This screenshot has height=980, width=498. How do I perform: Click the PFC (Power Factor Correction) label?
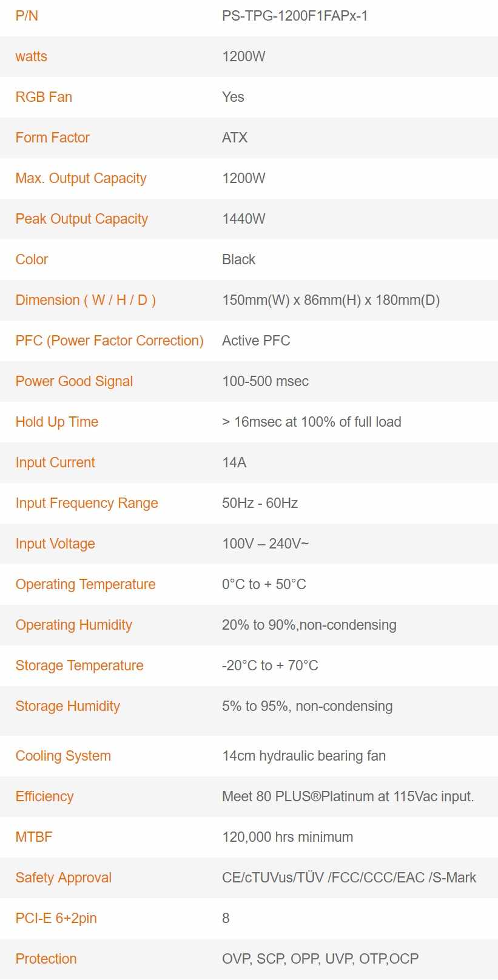coord(109,341)
